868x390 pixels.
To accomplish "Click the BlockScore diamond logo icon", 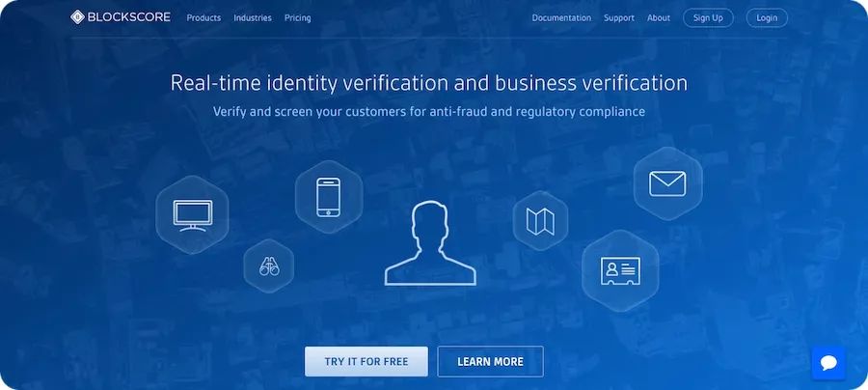I will click(77, 17).
